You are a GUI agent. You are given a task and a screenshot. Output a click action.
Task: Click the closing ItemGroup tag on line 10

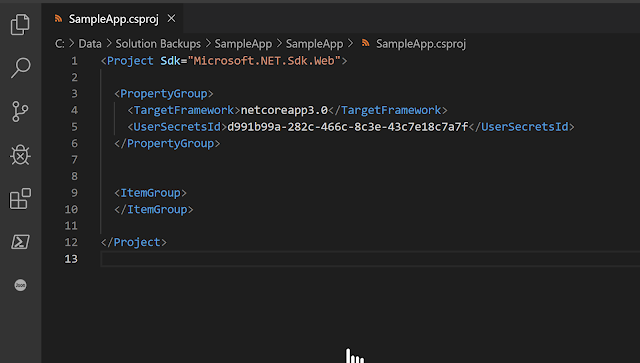(153, 209)
